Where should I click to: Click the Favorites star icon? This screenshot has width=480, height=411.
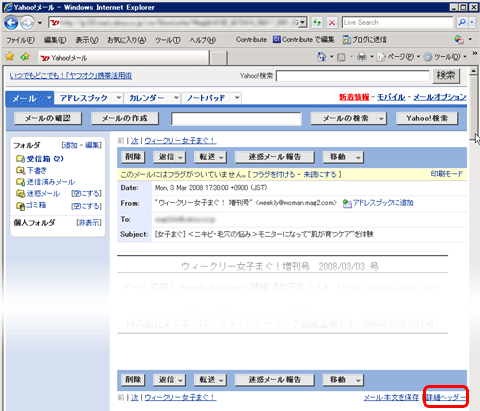(x=10, y=57)
